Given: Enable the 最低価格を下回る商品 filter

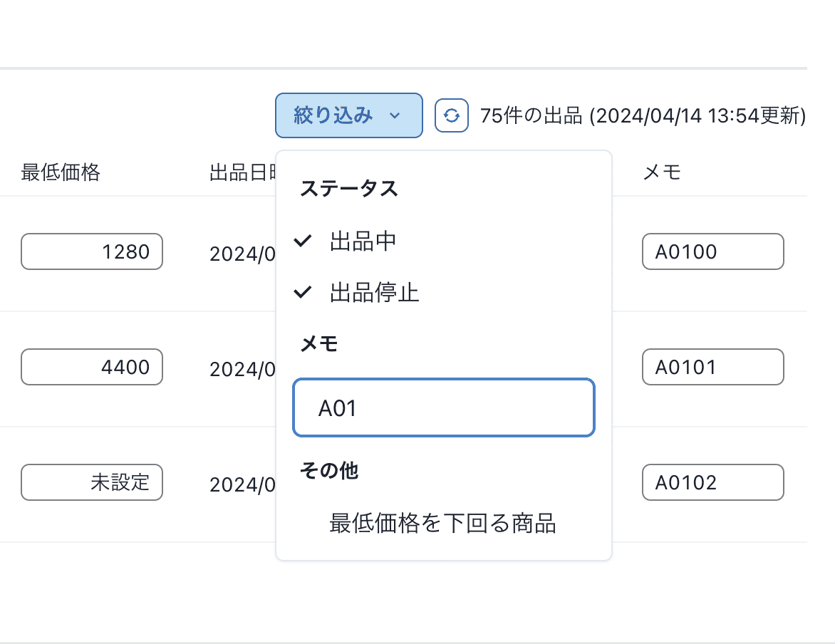Looking at the screenshot, I should click(442, 524).
